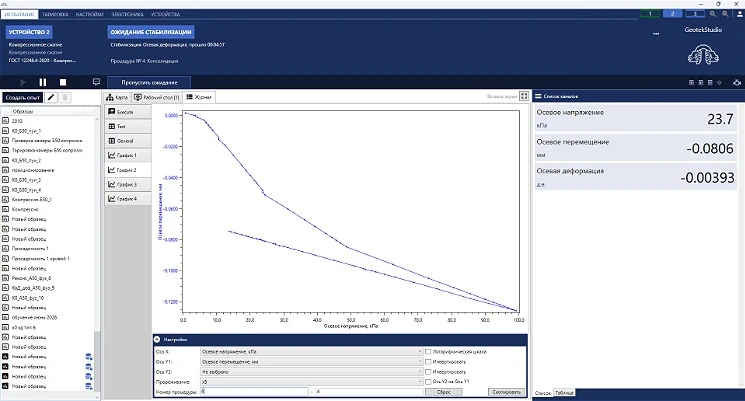Click sample icon beside Компрессия
Viewport: 745px width, 401px height.
pos(6,209)
